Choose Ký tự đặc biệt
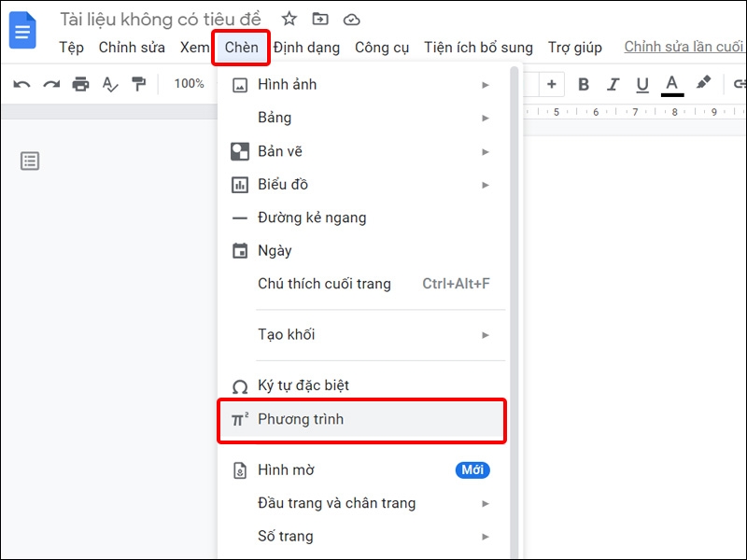 tap(361, 385)
